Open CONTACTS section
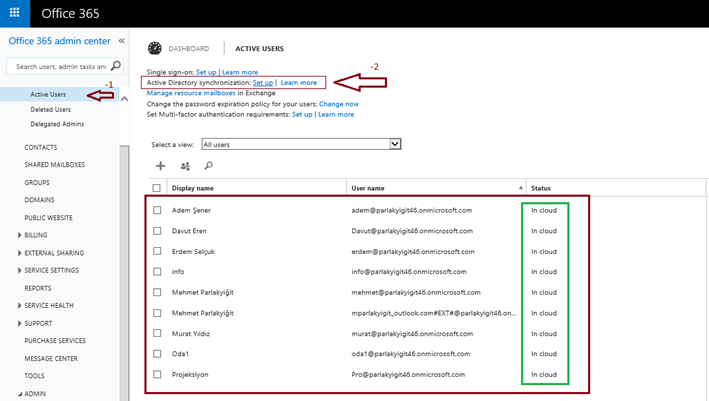Image resolution: width=709 pixels, height=401 pixels. [x=41, y=147]
